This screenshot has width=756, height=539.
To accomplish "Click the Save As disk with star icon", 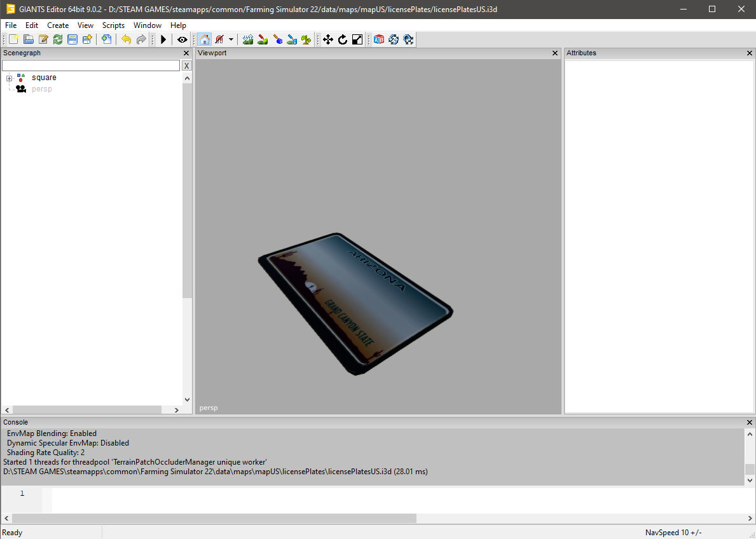I will click(x=87, y=39).
